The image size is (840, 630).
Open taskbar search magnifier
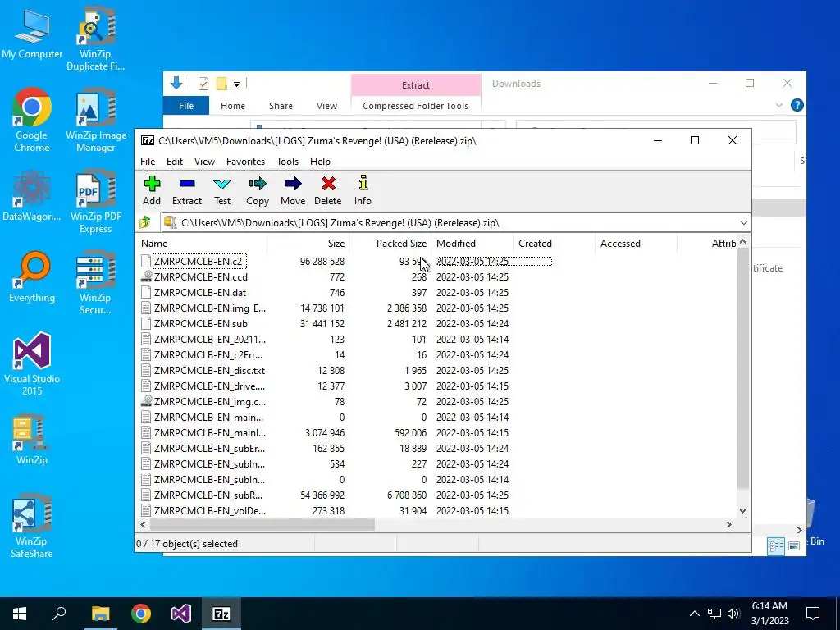[59, 614]
